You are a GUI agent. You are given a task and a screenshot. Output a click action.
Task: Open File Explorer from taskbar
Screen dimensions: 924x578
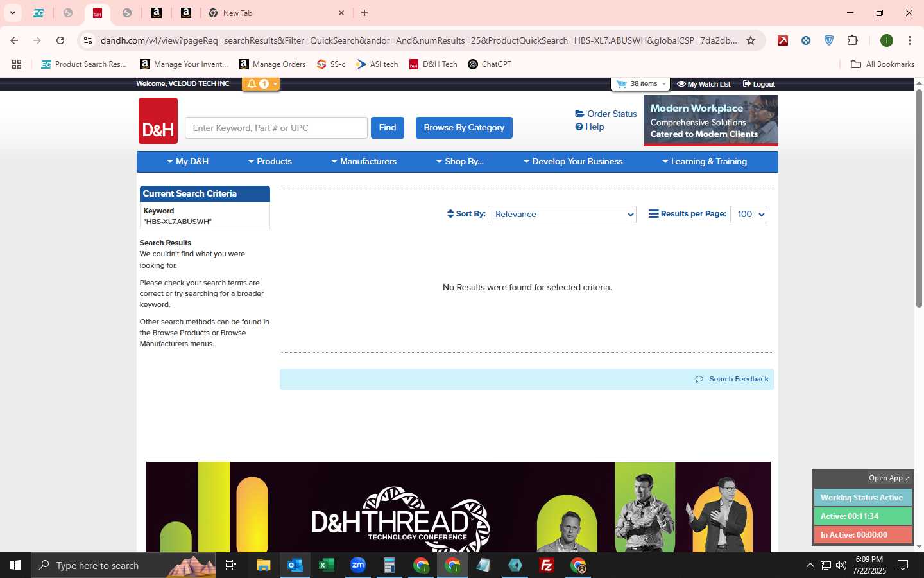click(263, 565)
